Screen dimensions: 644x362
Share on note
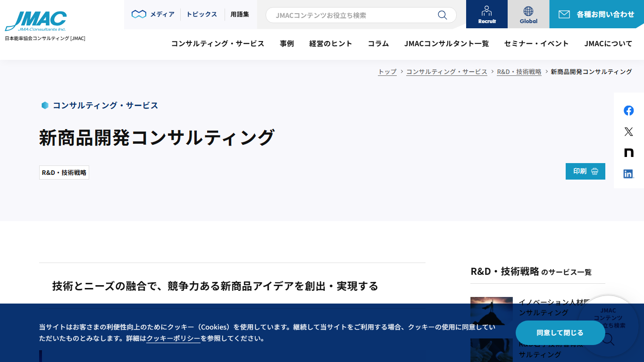coord(628,153)
